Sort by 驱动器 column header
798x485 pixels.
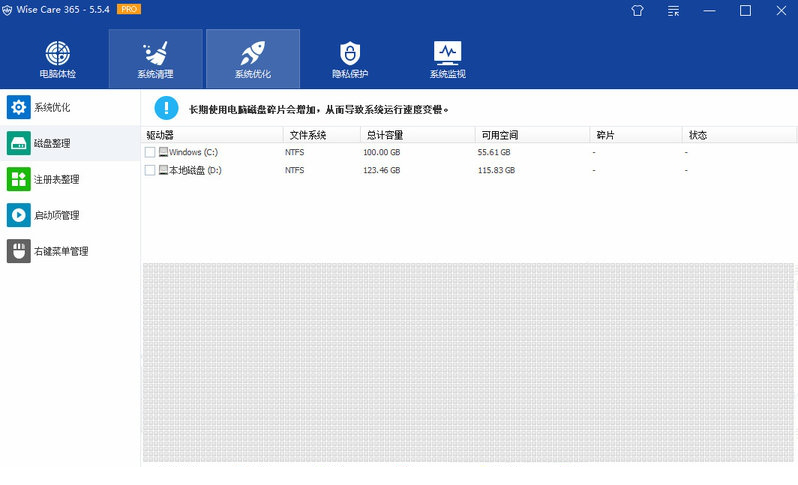(212, 135)
